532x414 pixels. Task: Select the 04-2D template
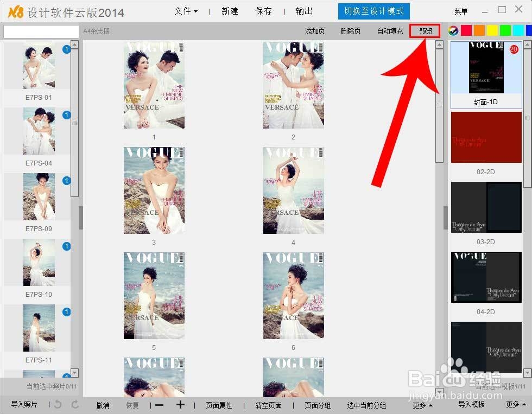pyautogui.click(x=486, y=277)
